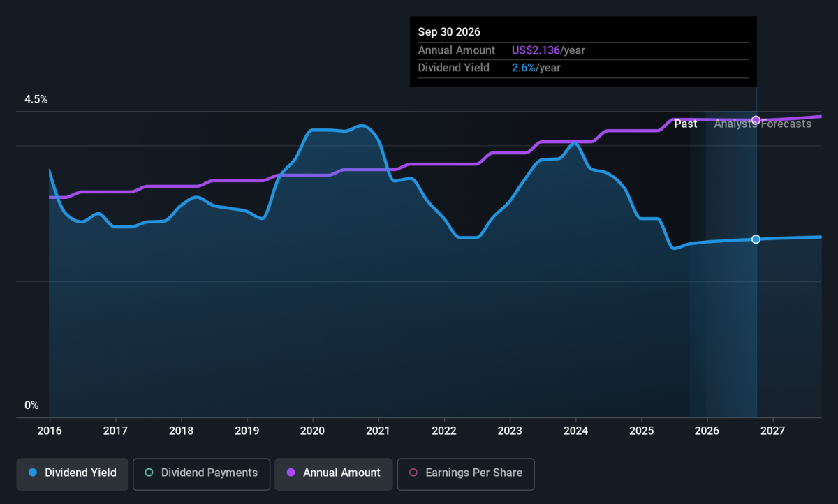Select the blue Dividend Yield data point marker

(756, 239)
